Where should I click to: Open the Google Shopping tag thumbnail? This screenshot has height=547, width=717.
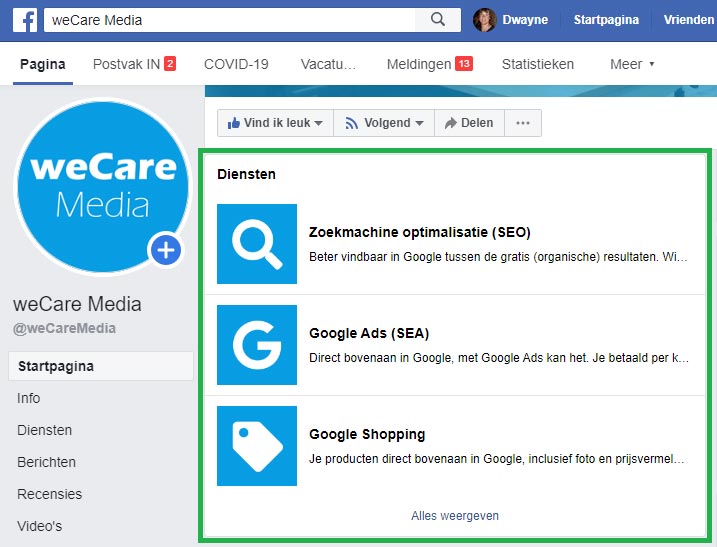pos(257,446)
